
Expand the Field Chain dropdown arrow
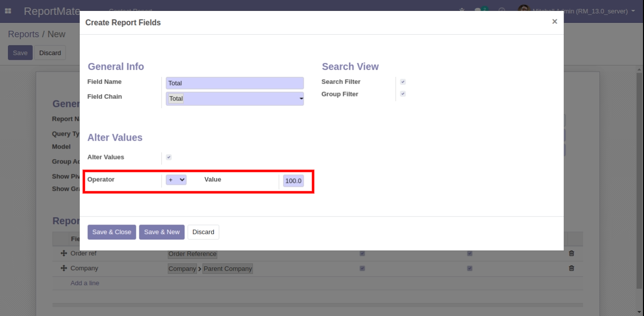coord(301,99)
